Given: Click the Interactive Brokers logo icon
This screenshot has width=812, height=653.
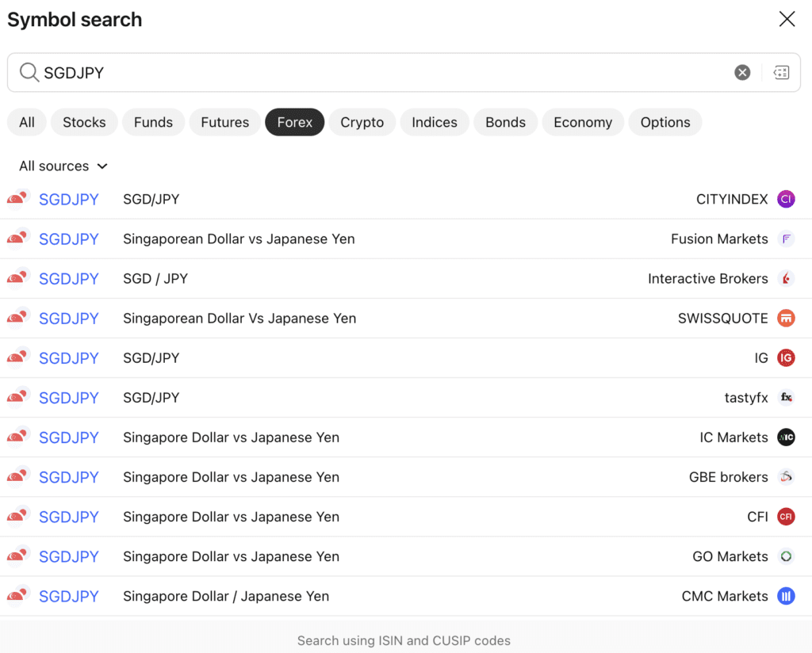Looking at the screenshot, I should 786,278.
